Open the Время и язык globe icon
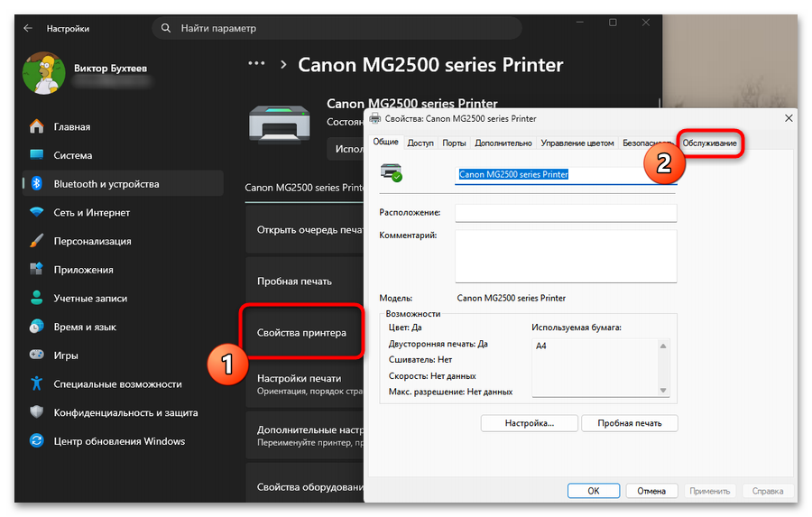The height and width of the screenshot is (517, 812). pos(37,327)
